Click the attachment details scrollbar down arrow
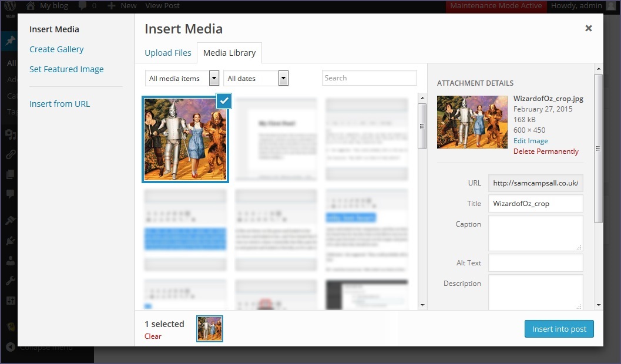This screenshot has width=621, height=364. [598, 305]
